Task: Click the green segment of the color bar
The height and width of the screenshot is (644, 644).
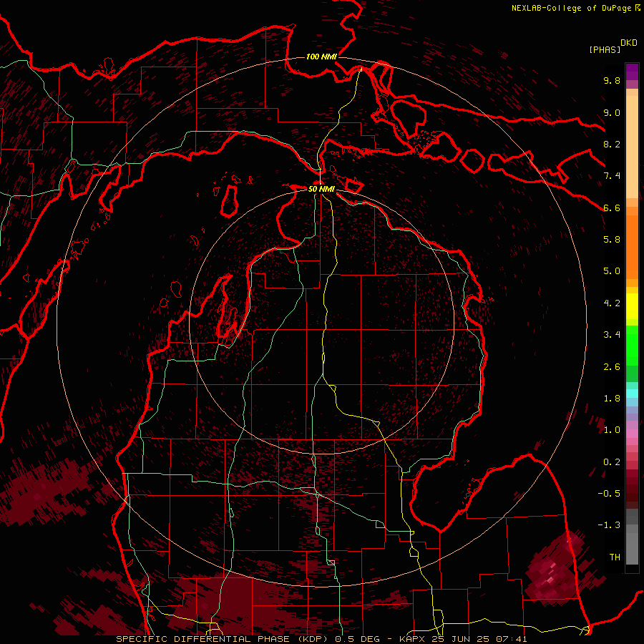Action: point(632,347)
